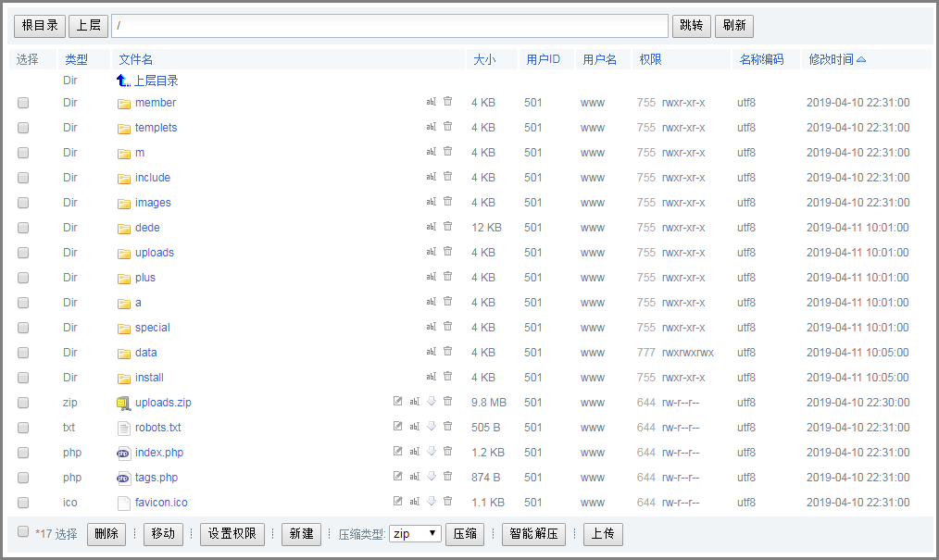This screenshot has width=939, height=560.
Task: Click the download icon for tags.php
Action: [431, 477]
